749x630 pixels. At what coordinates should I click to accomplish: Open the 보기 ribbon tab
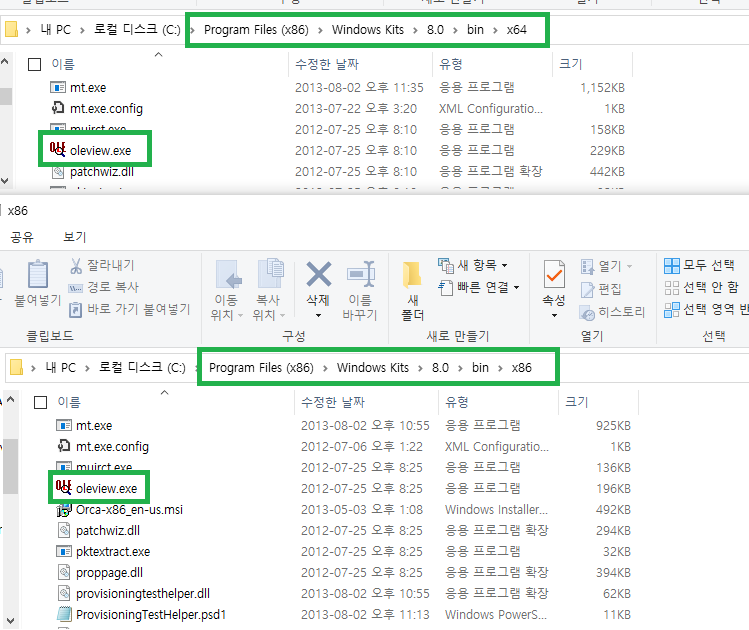[75, 237]
